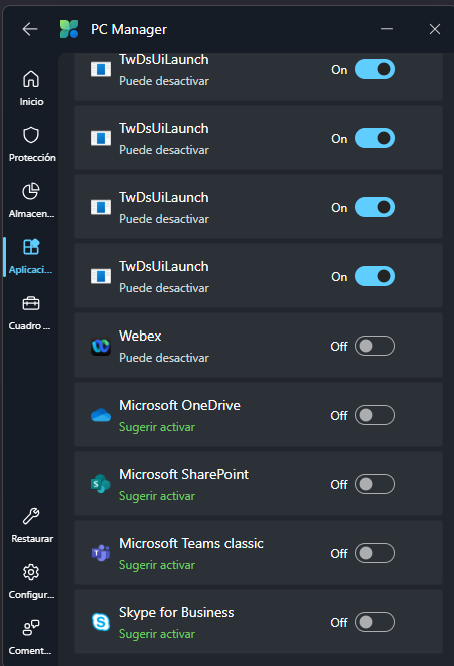This screenshot has height=666, width=454.
Task: Select the Aplicaciones sidebar item
Action: [x=31, y=257]
